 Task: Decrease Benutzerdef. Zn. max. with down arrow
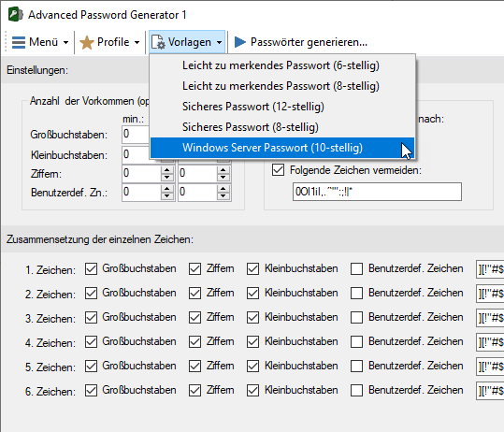(223, 196)
